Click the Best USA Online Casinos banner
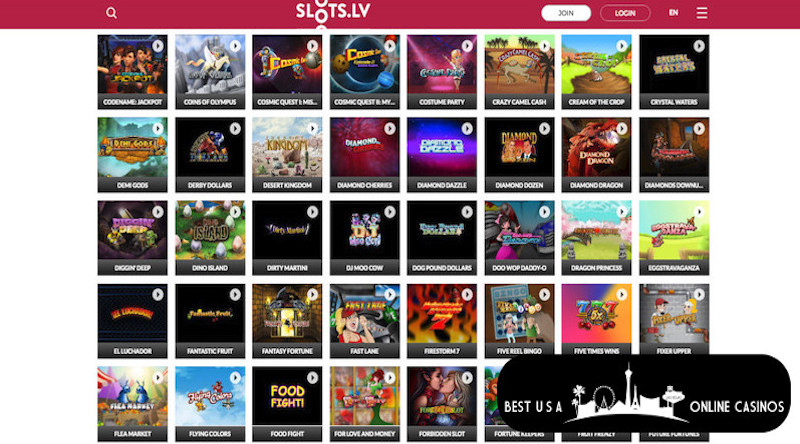Viewport: 800px width, 444px height. tap(643, 393)
